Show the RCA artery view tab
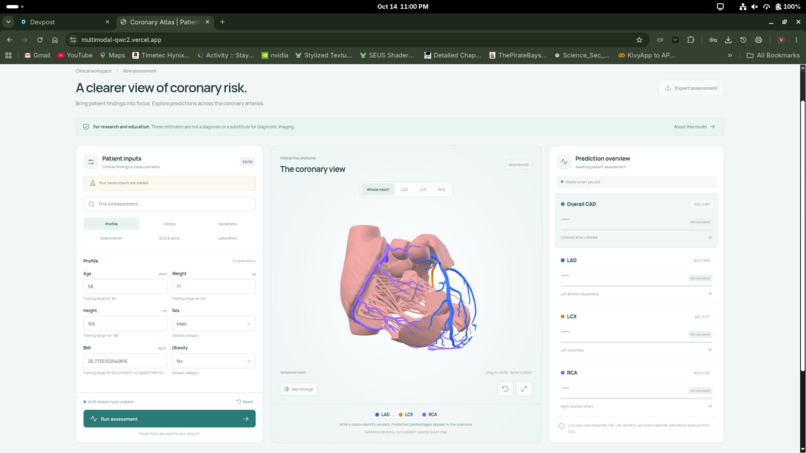The height and width of the screenshot is (453, 806). [442, 190]
